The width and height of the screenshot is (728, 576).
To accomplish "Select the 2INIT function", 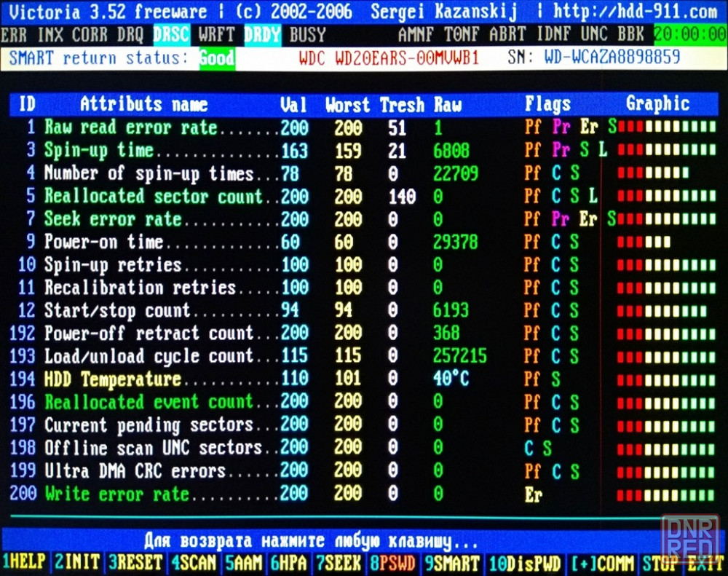I will [x=77, y=563].
